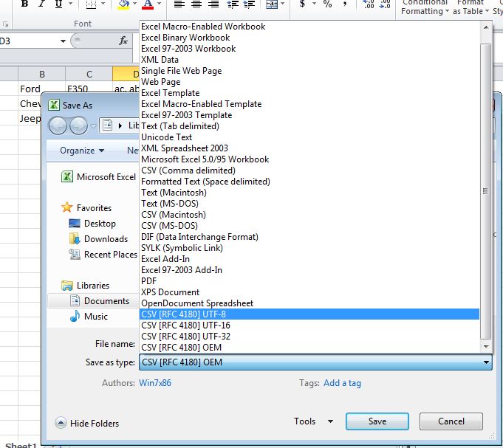Open Downloads folder in navigation pane
503x448 pixels.
click(98, 238)
